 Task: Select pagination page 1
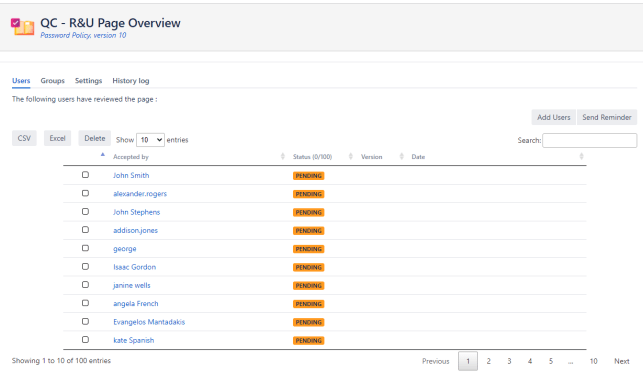tap(468, 361)
